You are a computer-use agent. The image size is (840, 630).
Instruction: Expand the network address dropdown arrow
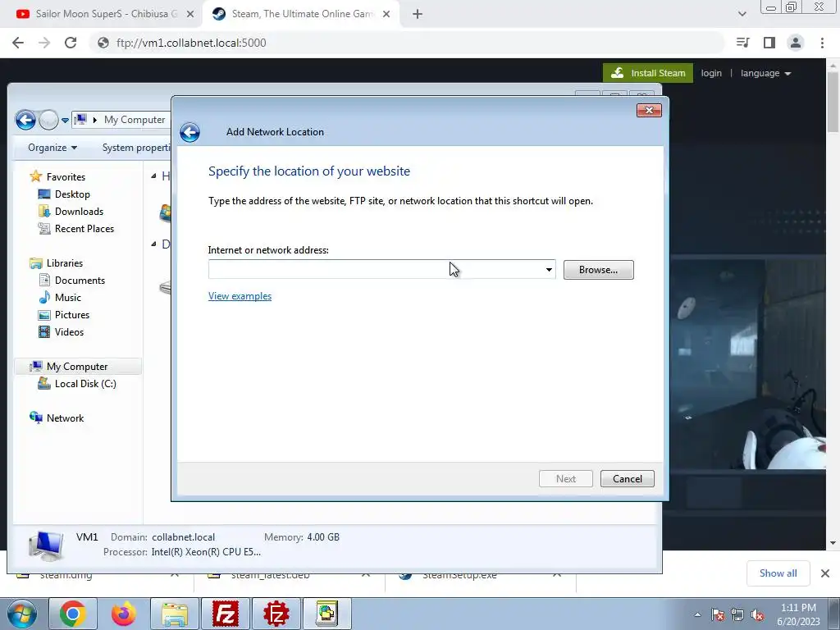coord(549,269)
